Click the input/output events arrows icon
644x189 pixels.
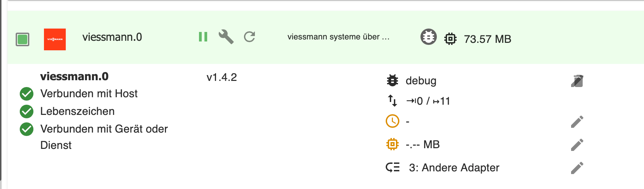click(x=393, y=101)
